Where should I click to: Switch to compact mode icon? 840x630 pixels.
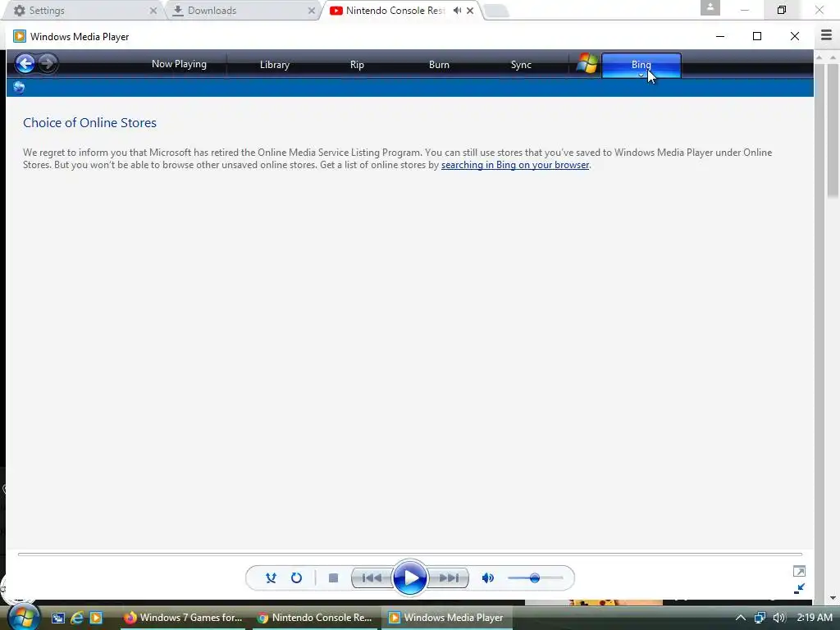click(799, 588)
